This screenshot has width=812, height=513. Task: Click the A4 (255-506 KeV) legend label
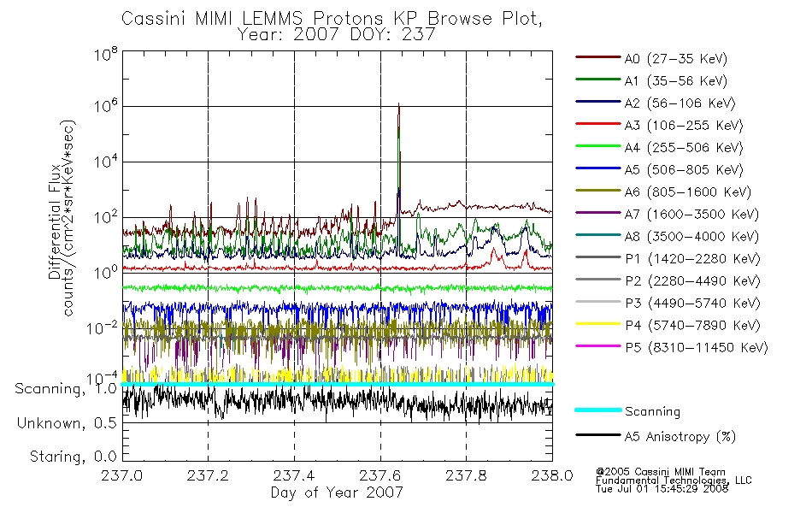(x=684, y=148)
